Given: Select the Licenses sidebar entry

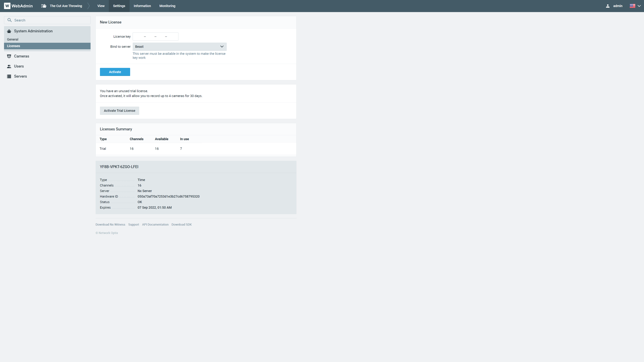Looking at the screenshot, I should pos(14,46).
